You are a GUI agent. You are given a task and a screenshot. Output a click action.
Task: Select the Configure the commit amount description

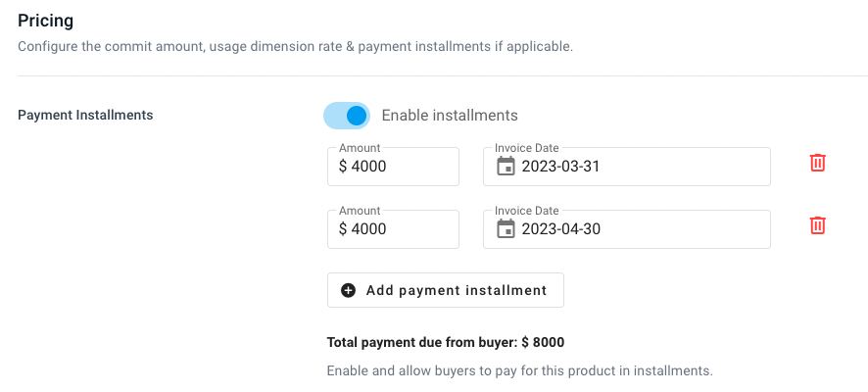pos(295,46)
